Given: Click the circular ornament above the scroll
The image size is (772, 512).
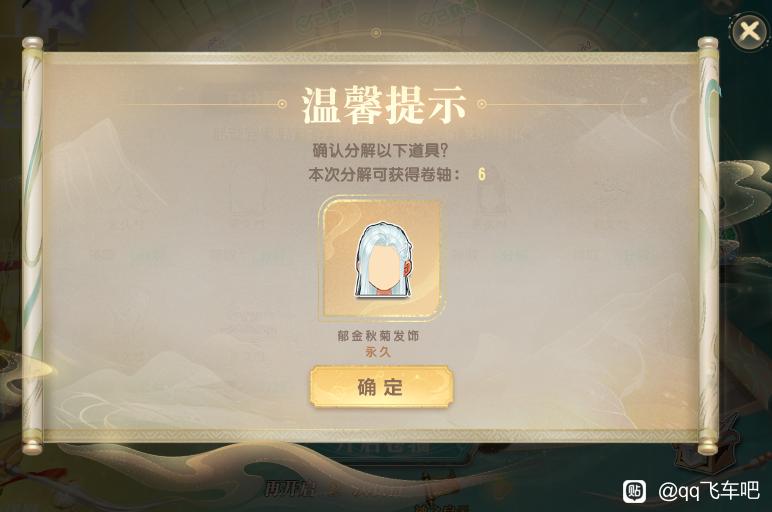Looking at the screenshot, I should click(x=376, y=33).
